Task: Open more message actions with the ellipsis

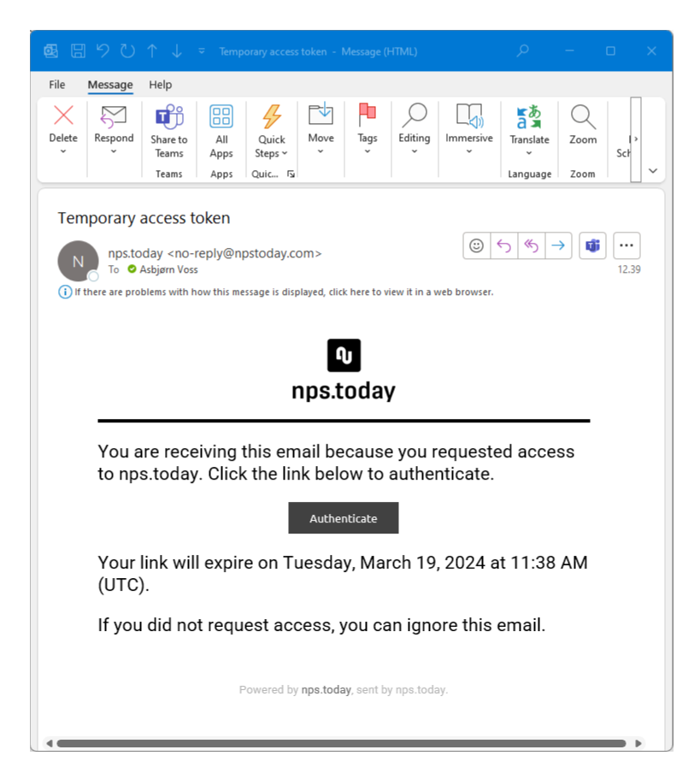Action: pos(626,245)
